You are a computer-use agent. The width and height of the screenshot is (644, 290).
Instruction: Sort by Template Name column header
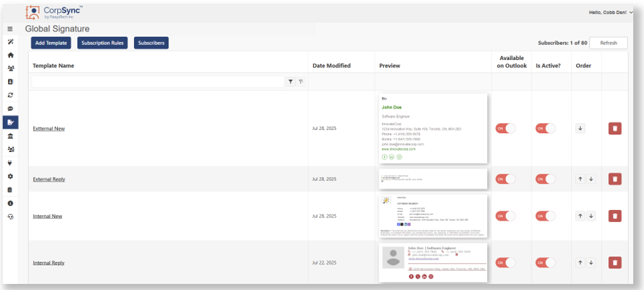pyautogui.click(x=53, y=66)
